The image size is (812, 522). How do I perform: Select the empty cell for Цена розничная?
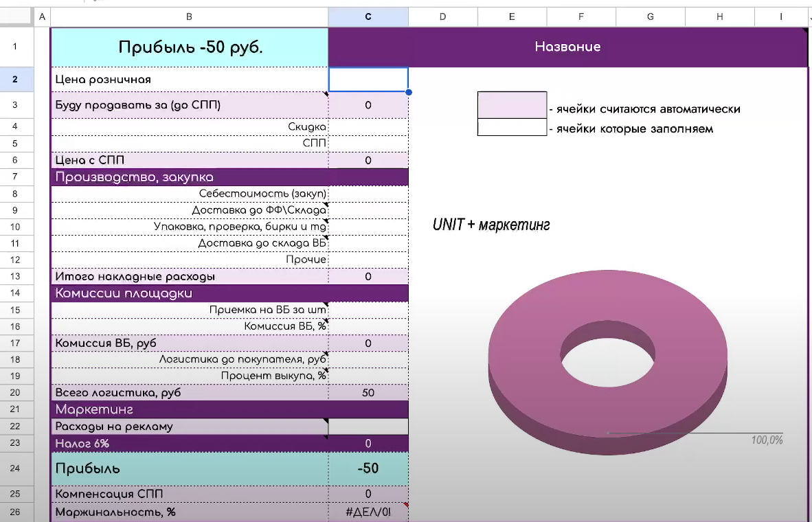[368, 79]
